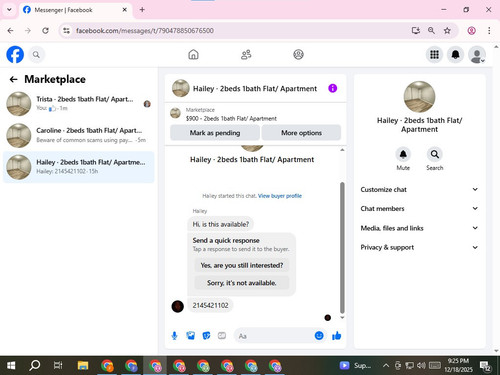Open Windows taskbar search
This screenshot has width=500, height=375.
[x=34, y=366]
